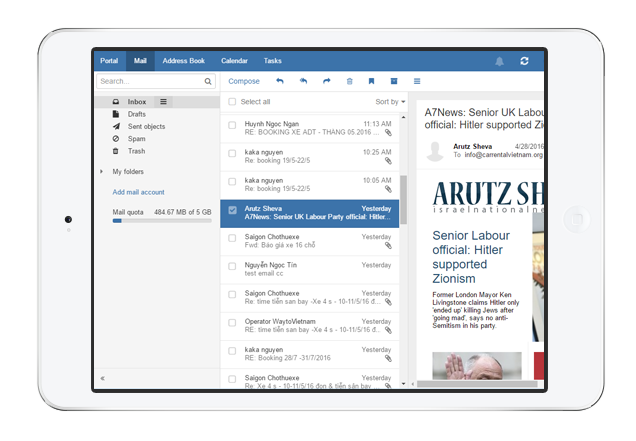Check the Huynh Ngoc Ngan email checkbox
This screenshot has height=441, width=636.
(x=232, y=125)
